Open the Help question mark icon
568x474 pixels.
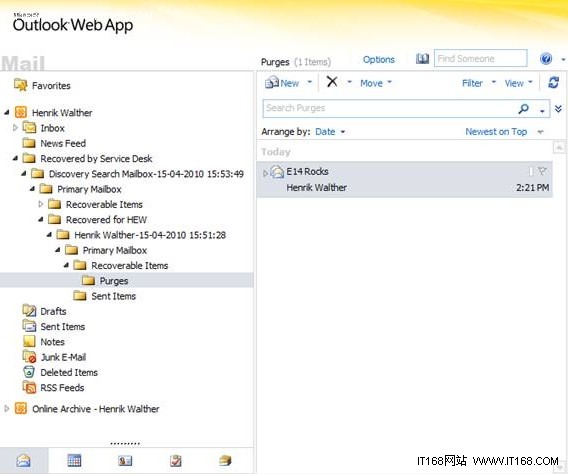pos(546,59)
